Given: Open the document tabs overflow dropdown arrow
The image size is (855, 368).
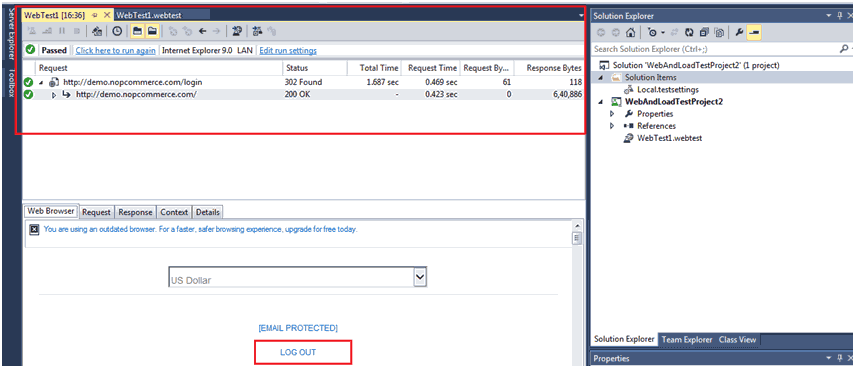Looking at the screenshot, I should click(581, 16).
